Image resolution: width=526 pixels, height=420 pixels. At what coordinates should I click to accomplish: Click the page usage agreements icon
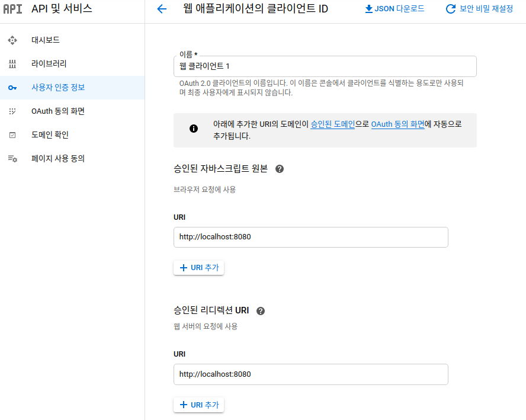click(12, 159)
